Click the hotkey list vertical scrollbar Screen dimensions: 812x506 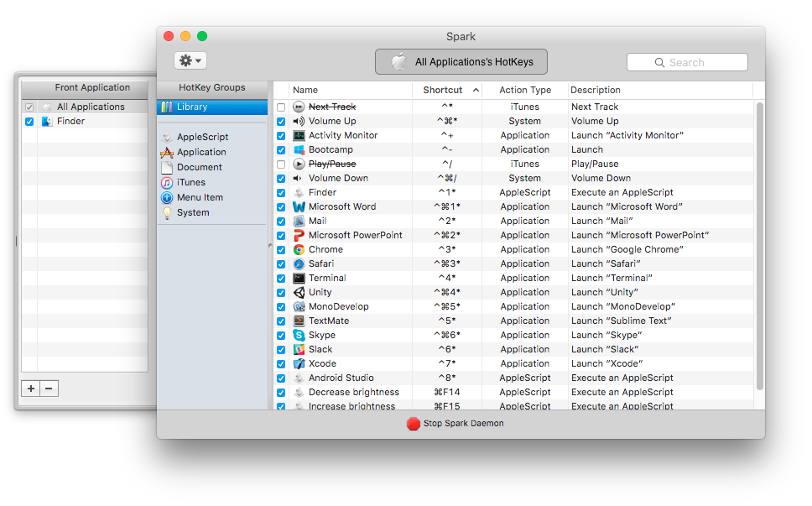point(759,243)
